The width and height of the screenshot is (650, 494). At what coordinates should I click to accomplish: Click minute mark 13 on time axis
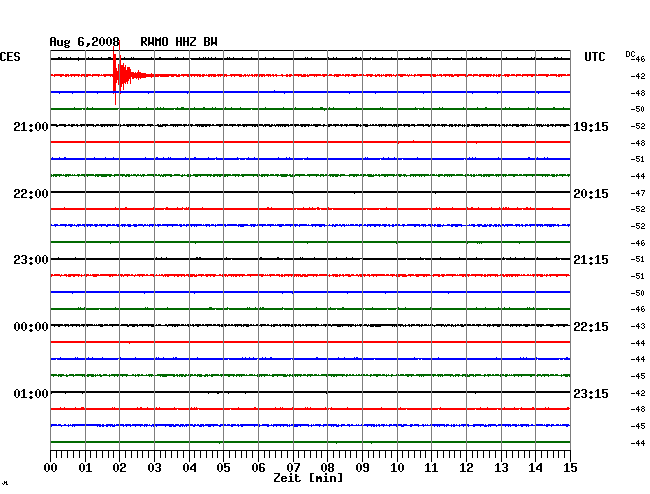pyautogui.click(x=501, y=468)
